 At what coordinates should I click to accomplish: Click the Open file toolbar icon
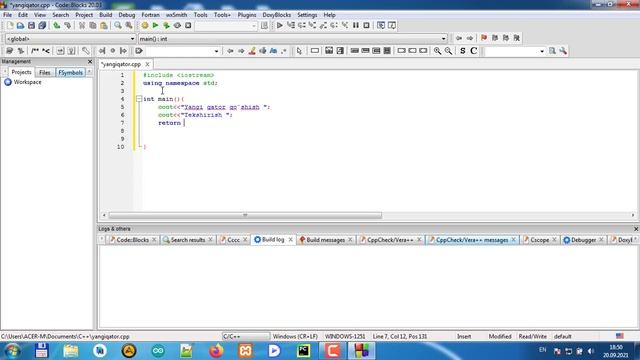(x=20, y=25)
